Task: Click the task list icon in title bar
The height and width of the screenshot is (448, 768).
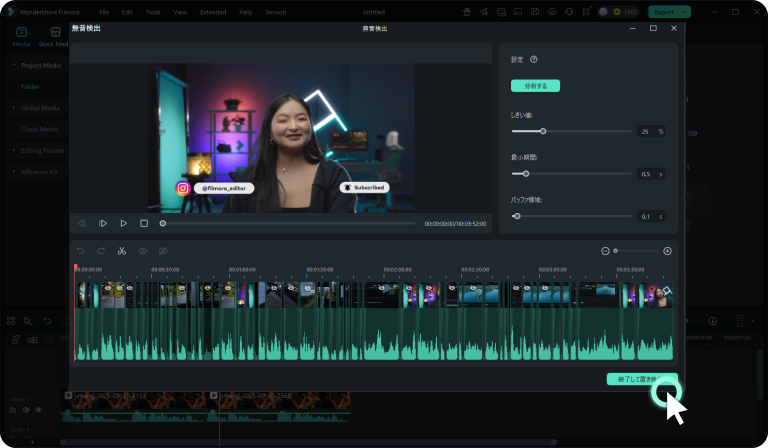Action: point(501,12)
